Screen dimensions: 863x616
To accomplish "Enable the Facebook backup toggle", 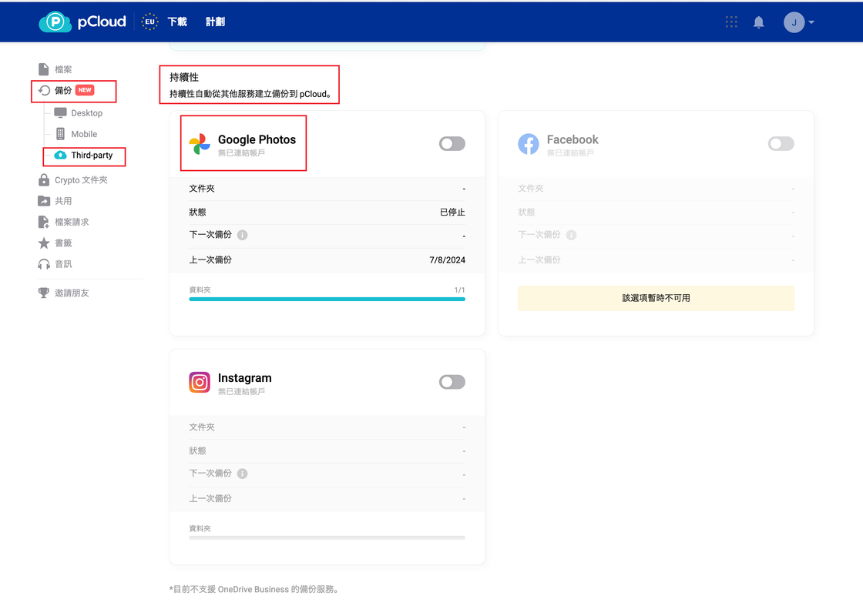I will pos(781,143).
